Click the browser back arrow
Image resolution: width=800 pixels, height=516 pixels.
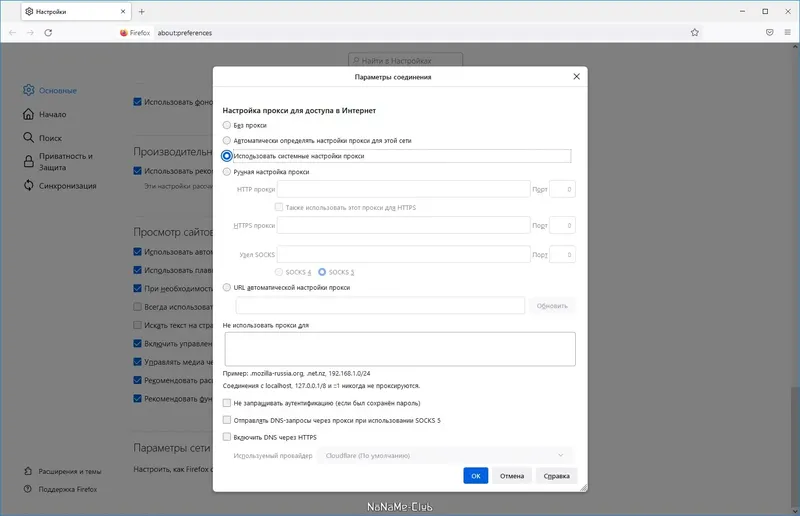point(13,33)
